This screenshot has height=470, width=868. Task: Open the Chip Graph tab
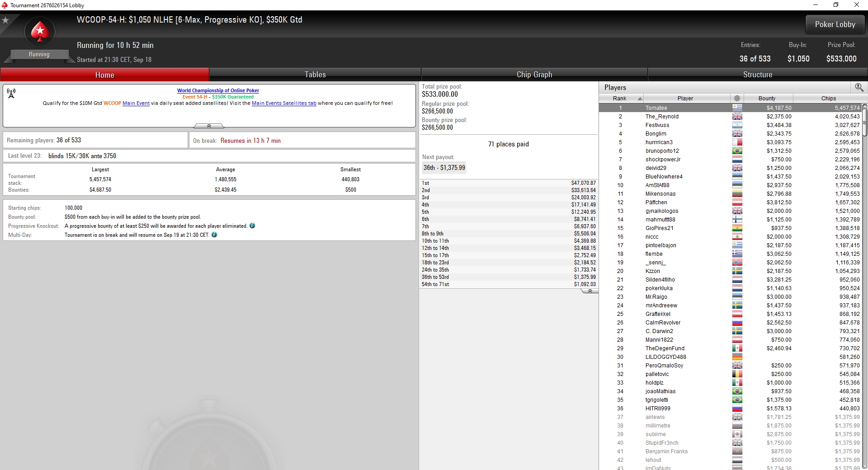[534, 75]
